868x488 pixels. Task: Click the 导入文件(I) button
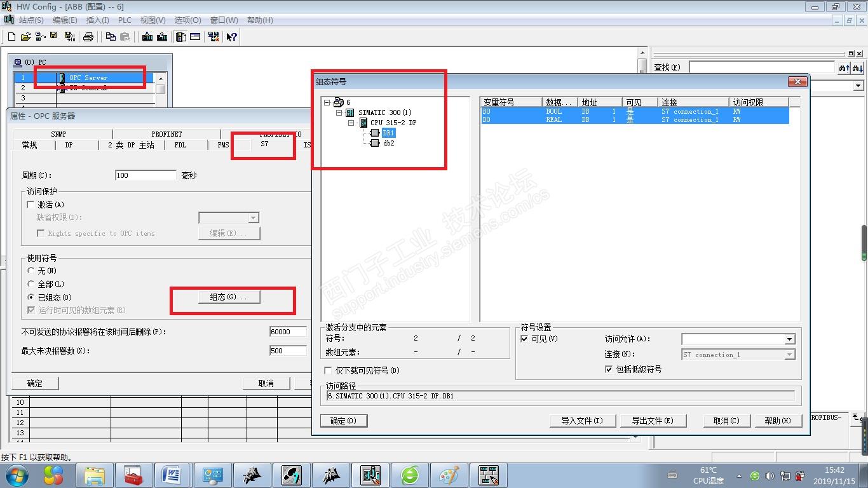click(581, 421)
